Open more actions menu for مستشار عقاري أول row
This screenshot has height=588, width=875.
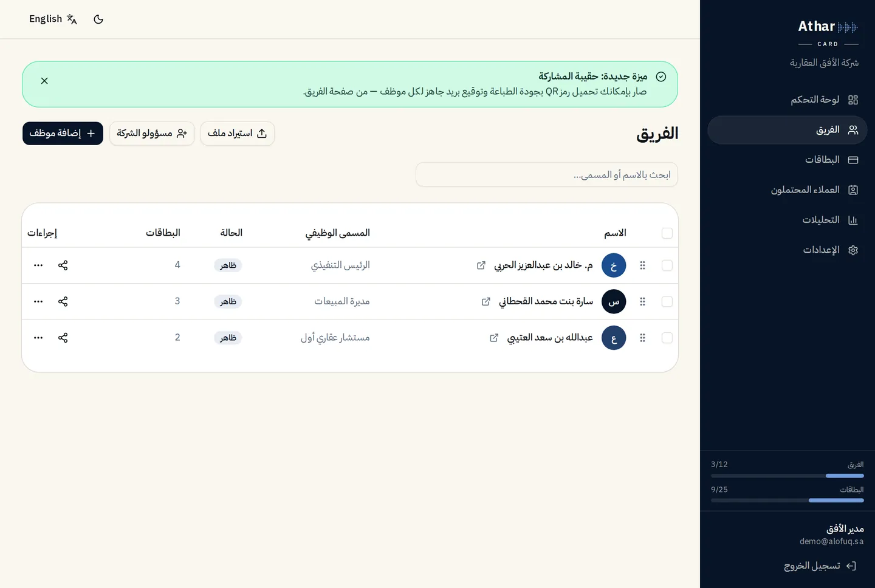tap(38, 338)
